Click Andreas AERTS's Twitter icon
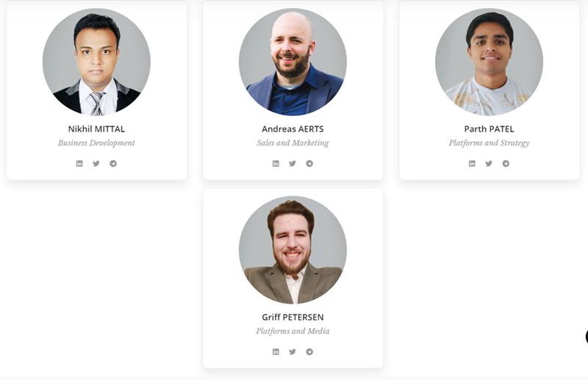This screenshot has height=380, width=588. pyautogui.click(x=293, y=164)
